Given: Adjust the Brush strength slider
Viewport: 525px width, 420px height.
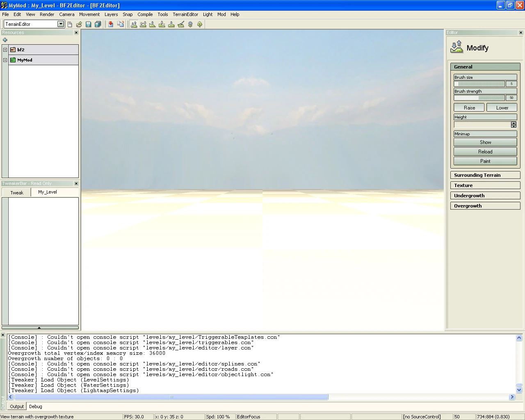Looking at the screenshot, I should coord(479,98).
